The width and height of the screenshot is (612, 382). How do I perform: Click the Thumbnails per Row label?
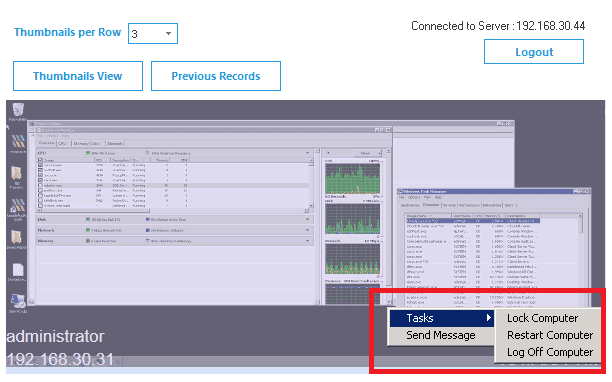click(68, 32)
